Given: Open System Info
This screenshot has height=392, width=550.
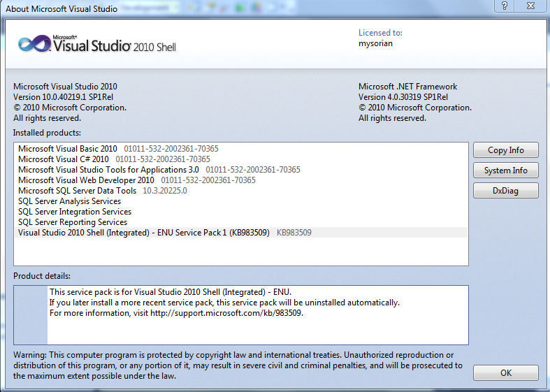Looking at the screenshot, I should coord(505,170).
